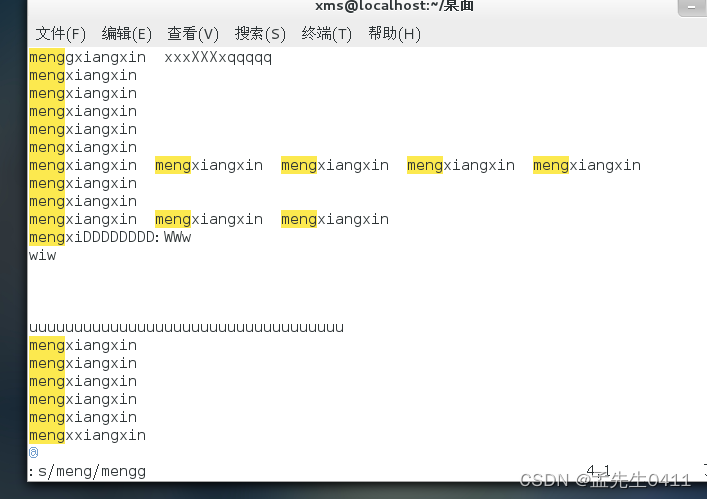Click the second mengxiangxin on the three-word line
The height and width of the screenshot is (499, 707).
[x=209, y=220]
